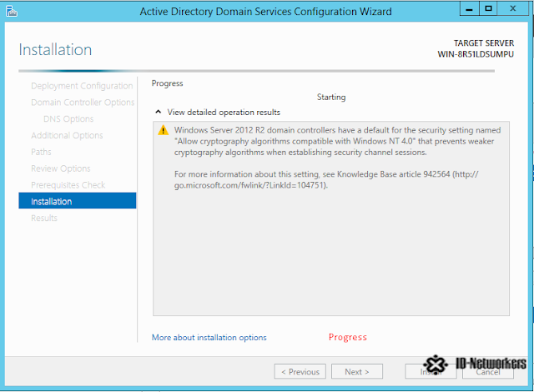
Task: Click the black 'Progress' section label
Action: click(x=167, y=83)
